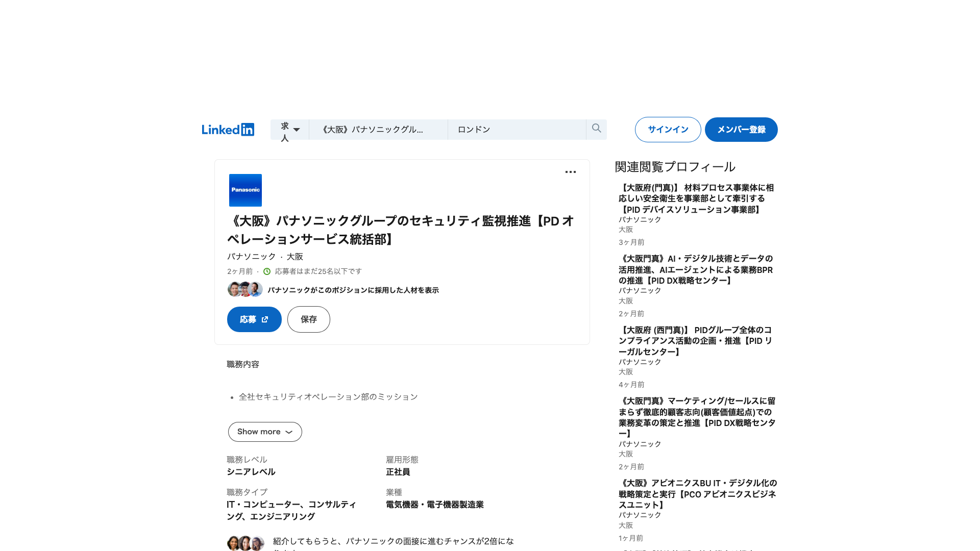Click the 2ヶ月前 posting date under job title

click(x=240, y=271)
